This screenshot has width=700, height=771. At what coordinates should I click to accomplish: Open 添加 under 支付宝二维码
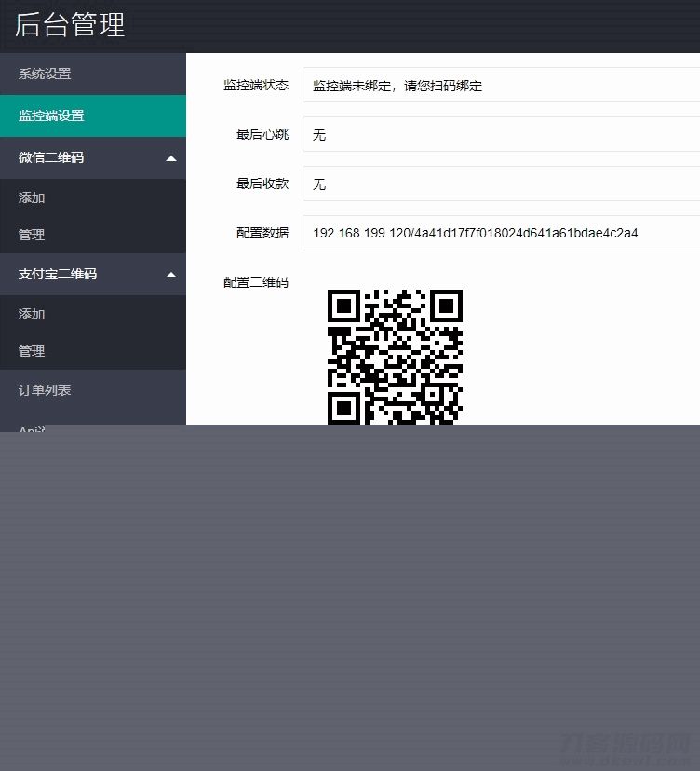(32, 314)
